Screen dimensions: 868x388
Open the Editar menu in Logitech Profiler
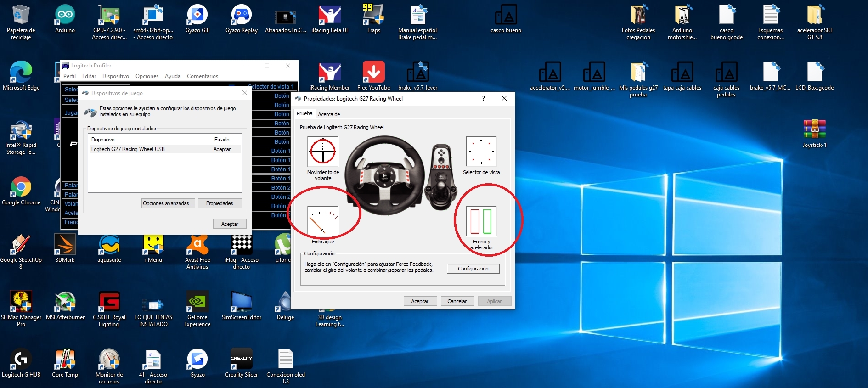click(89, 76)
